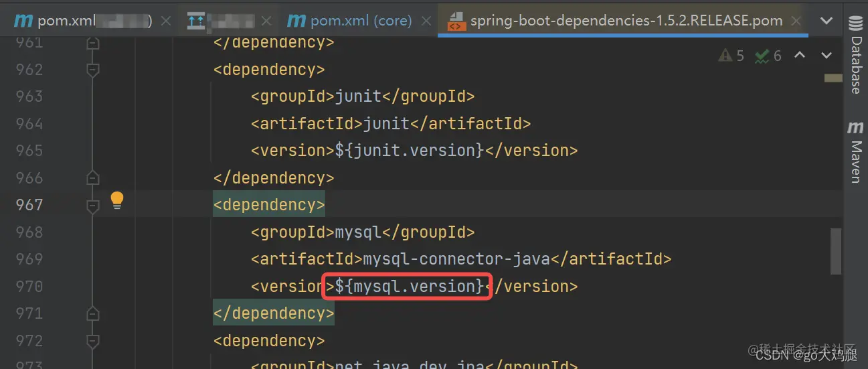Click the XML file icon on spring-boot-dependencies tab

[x=456, y=21]
